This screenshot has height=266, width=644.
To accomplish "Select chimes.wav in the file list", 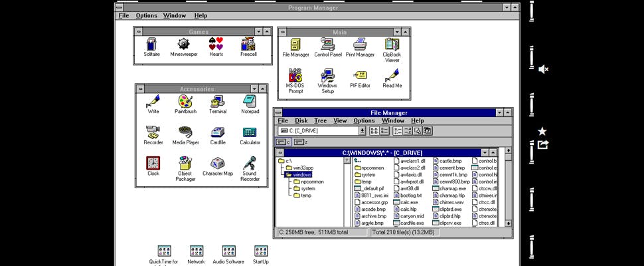I will [x=449, y=202].
